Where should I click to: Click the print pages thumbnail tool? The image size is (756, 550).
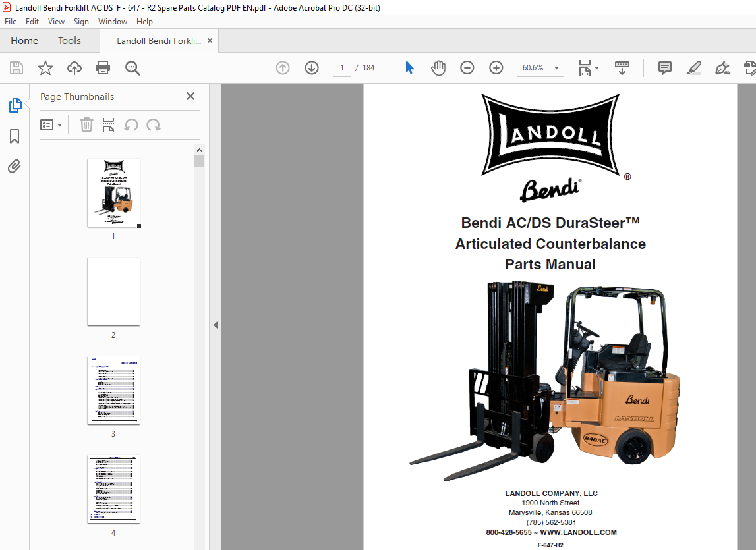[109, 125]
